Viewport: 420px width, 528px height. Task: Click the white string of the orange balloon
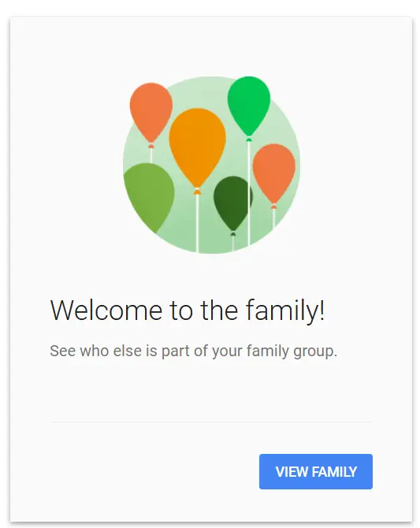point(197,223)
